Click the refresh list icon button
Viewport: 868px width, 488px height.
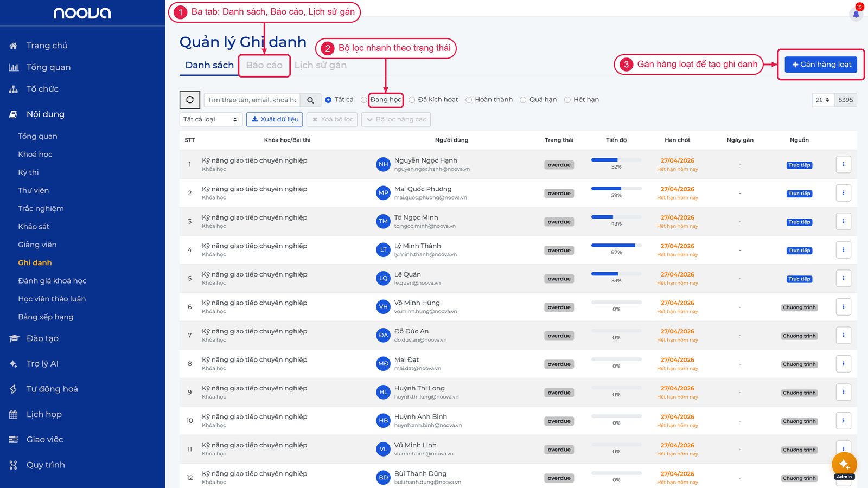click(x=190, y=100)
